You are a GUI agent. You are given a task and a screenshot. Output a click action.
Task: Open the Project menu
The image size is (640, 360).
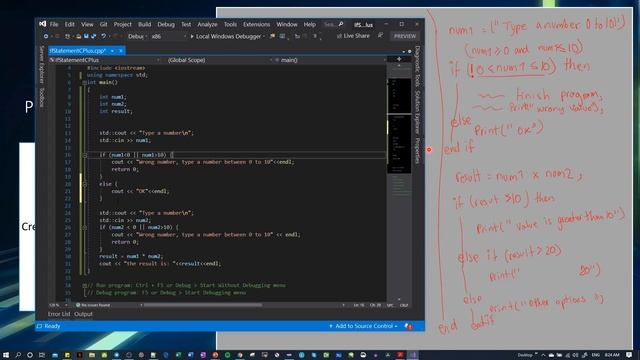click(122, 24)
